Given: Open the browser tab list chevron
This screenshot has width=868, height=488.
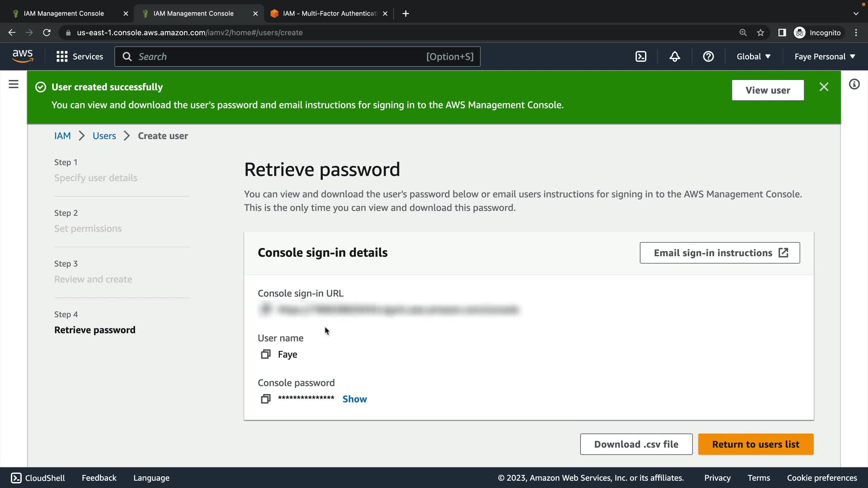Looking at the screenshot, I should tap(856, 14).
